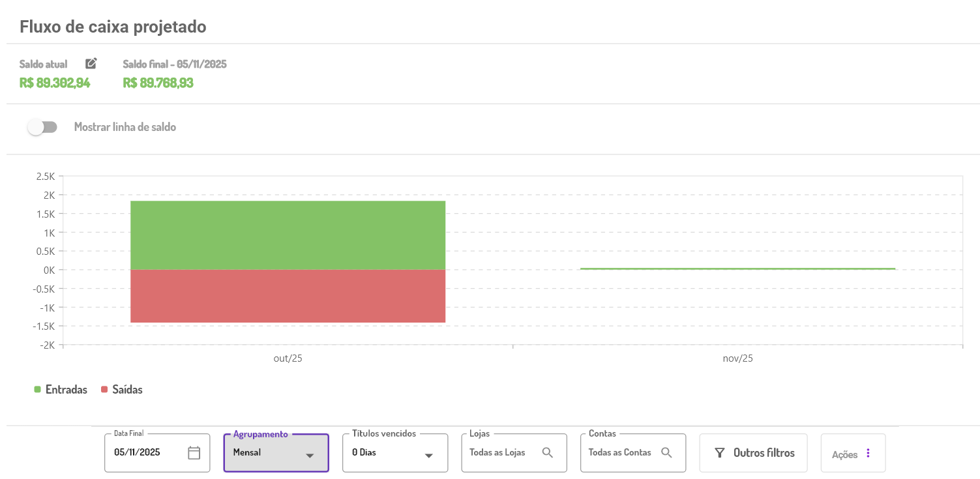Expand the Agrupamento dropdown arrow
Screen dimensions: 980x479
click(310, 456)
